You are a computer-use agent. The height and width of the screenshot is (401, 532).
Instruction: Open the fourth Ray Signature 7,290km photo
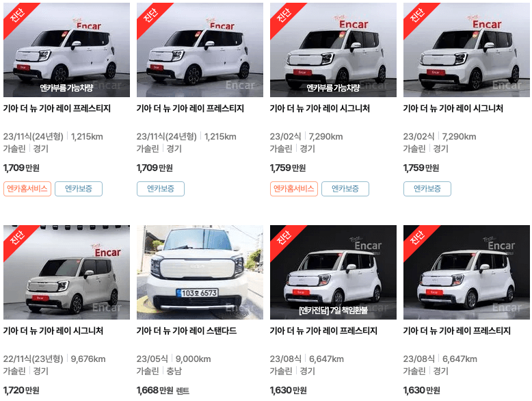[x=466, y=50]
